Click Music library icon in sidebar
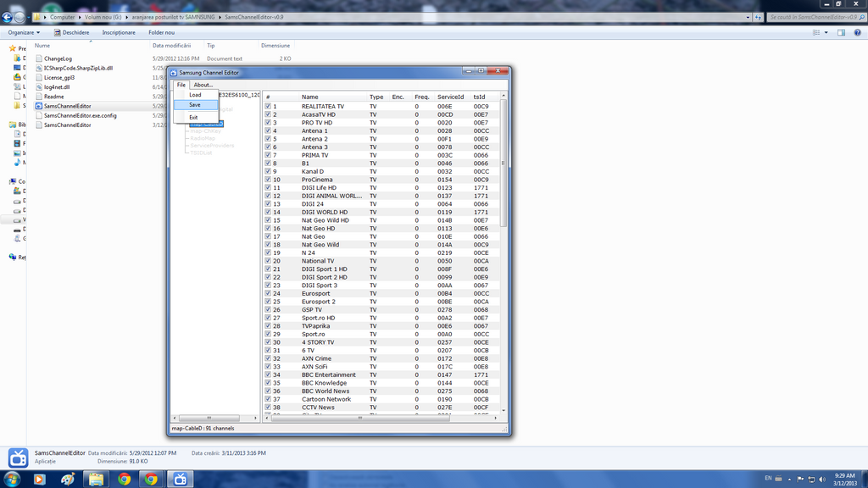 (17, 162)
